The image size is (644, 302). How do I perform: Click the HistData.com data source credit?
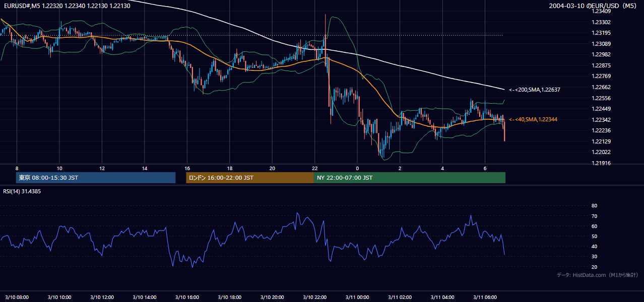[x=598, y=275]
